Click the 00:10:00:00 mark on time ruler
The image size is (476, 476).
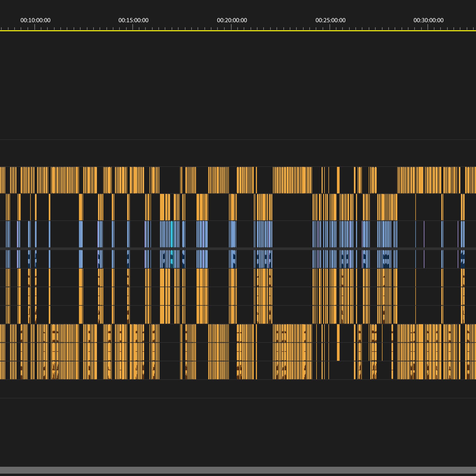pyautogui.click(x=35, y=20)
